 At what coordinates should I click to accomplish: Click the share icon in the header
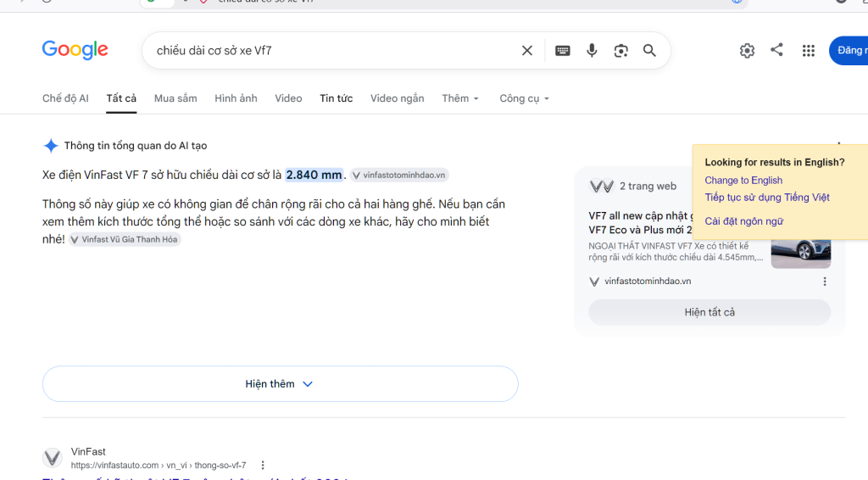click(x=776, y=50)
